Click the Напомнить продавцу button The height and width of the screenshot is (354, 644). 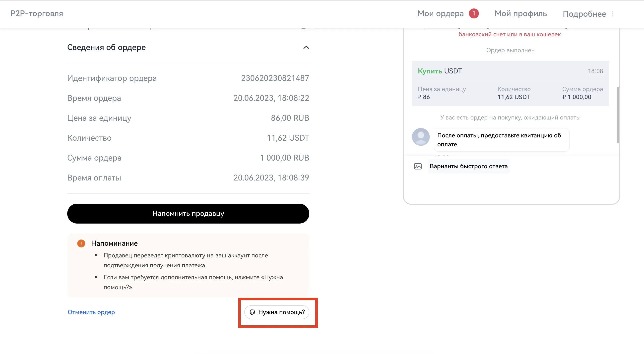click(188, 214)
